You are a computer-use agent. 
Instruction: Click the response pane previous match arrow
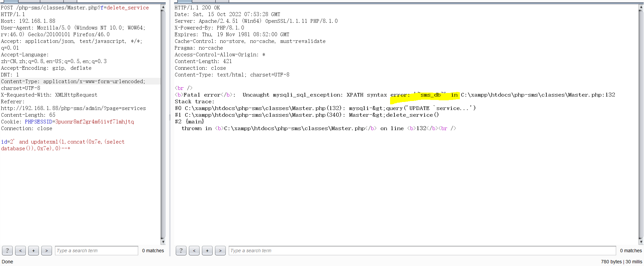[194, 251]
